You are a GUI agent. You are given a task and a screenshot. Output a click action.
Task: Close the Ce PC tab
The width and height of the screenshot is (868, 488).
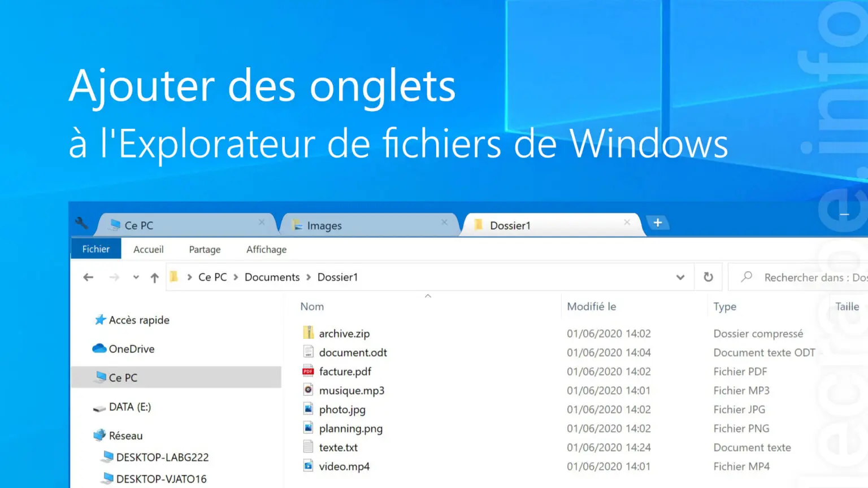(x=262, y=223)
